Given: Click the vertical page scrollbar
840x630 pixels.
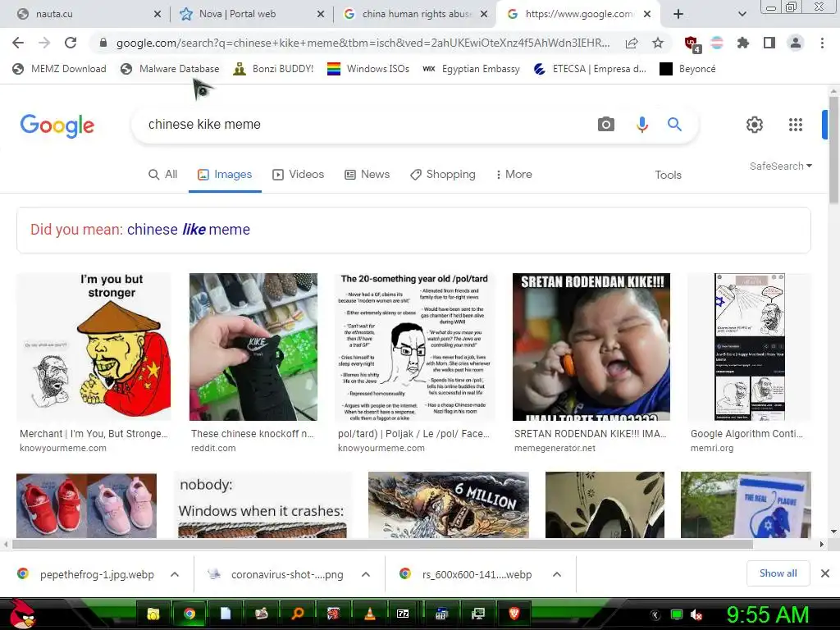Looking at the screenshot, I should pos(833,150).
